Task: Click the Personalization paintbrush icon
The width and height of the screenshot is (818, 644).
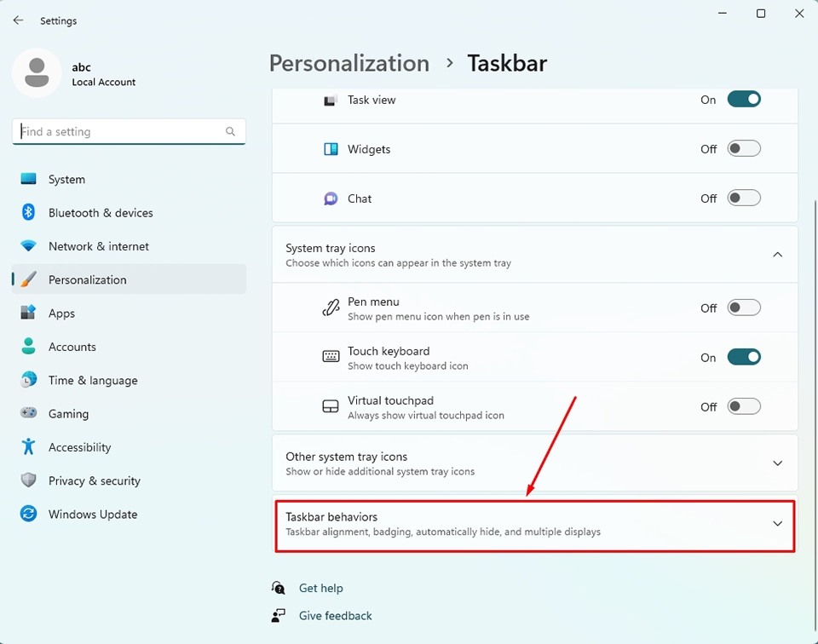Action: coord(28,279)
